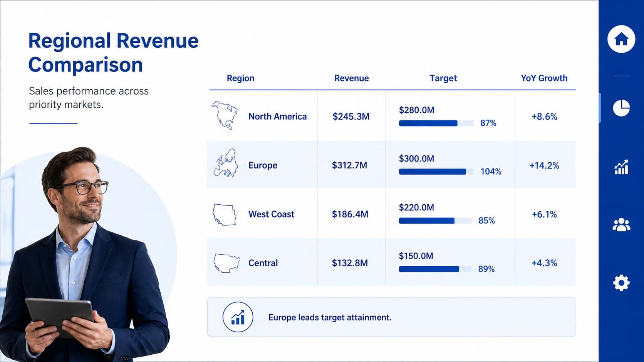Click the +8.6% growth value
This screenshot has height=362, width=644.
point(544,117)
